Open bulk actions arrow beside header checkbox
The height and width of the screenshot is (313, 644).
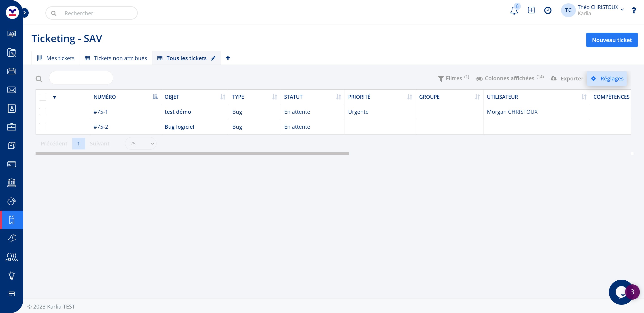[x=54, y=97]
